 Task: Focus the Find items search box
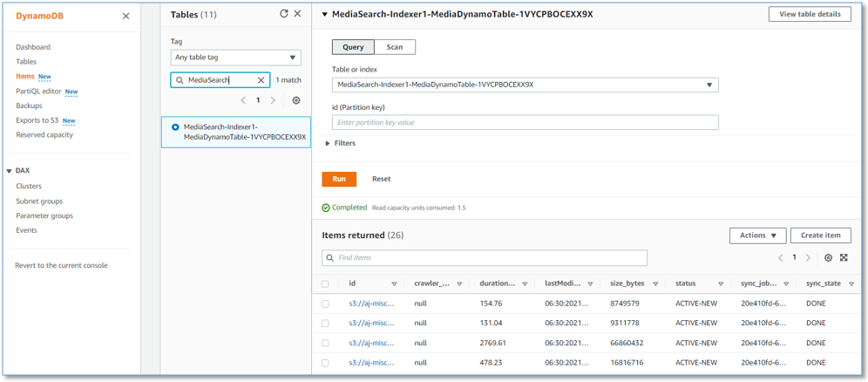[485, 258]
